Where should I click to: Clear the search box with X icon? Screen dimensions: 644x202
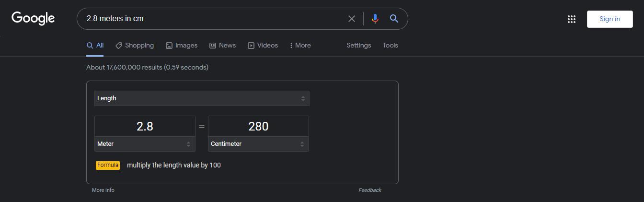point(351,19)
